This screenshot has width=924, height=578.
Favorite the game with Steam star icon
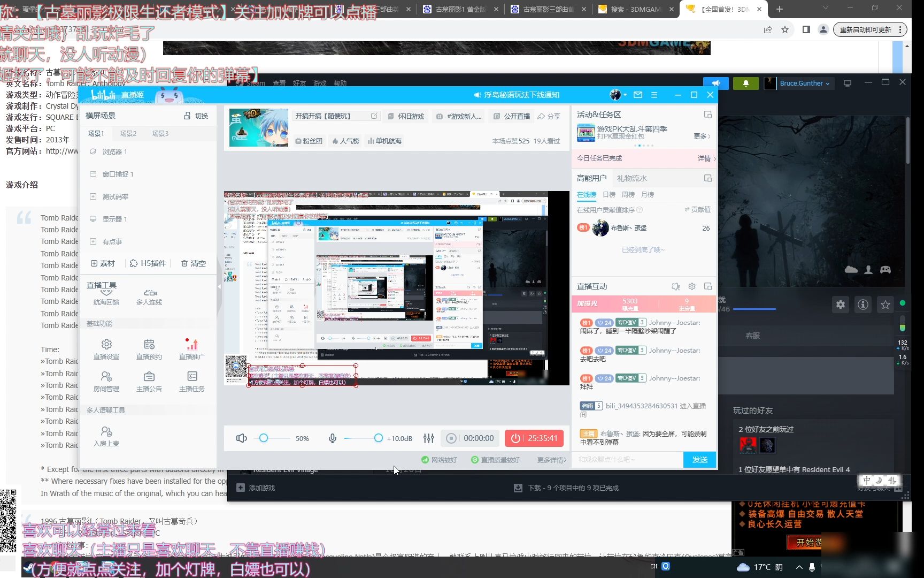click(x=885, y=305)
